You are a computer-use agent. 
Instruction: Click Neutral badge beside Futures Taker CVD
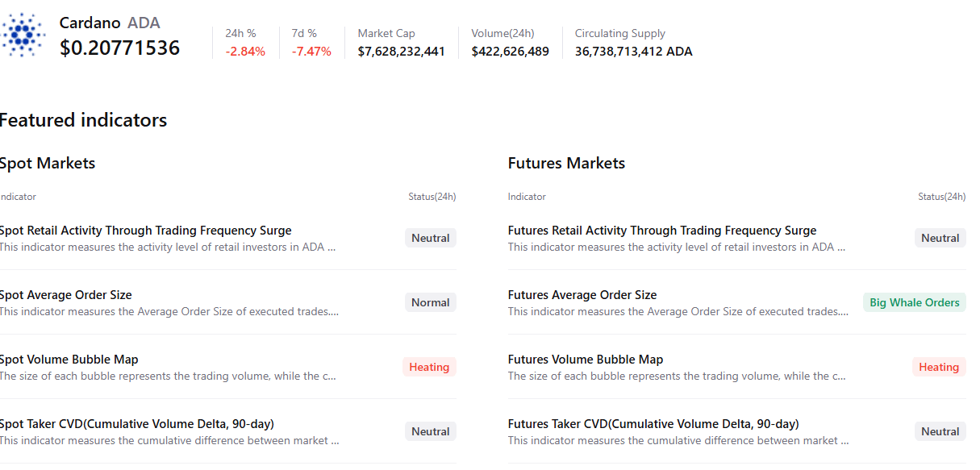[x=940, y=431]
